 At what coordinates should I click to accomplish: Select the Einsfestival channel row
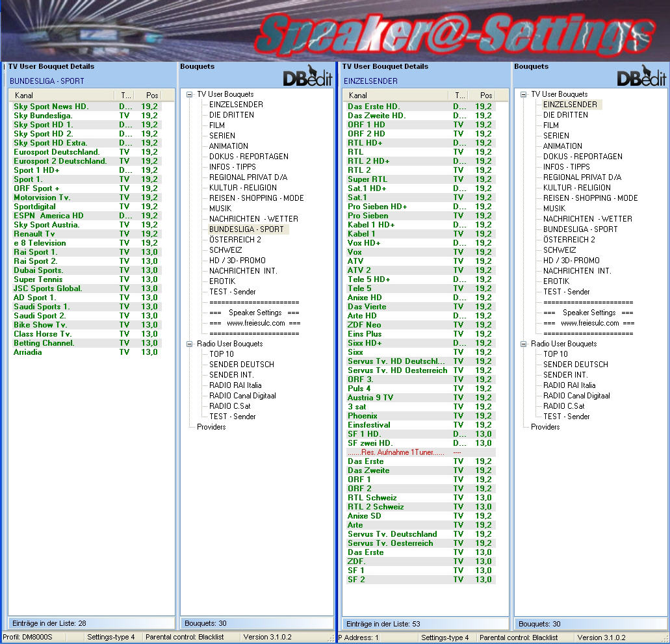coord(420,425)
